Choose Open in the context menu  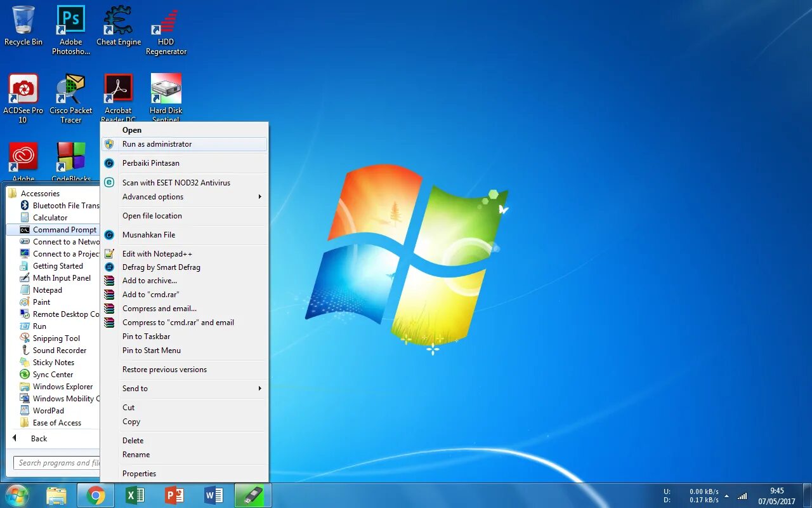coord(185,130)
